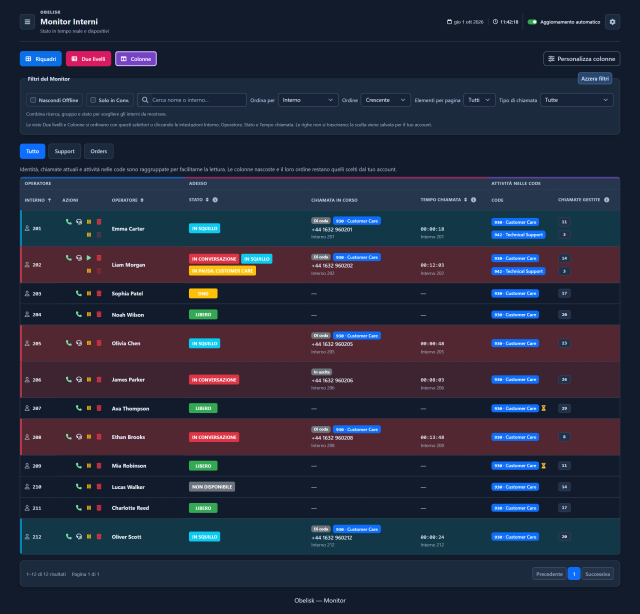Viewport: 640px width, 614px height.
Task: Open the Ordina per Interno dropdown
Action: (x=308, y=100)
